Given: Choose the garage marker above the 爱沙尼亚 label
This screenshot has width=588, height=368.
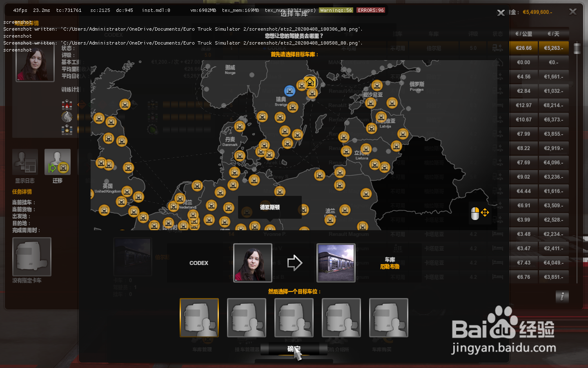Looking at the screenshot, I should (377, 85).
